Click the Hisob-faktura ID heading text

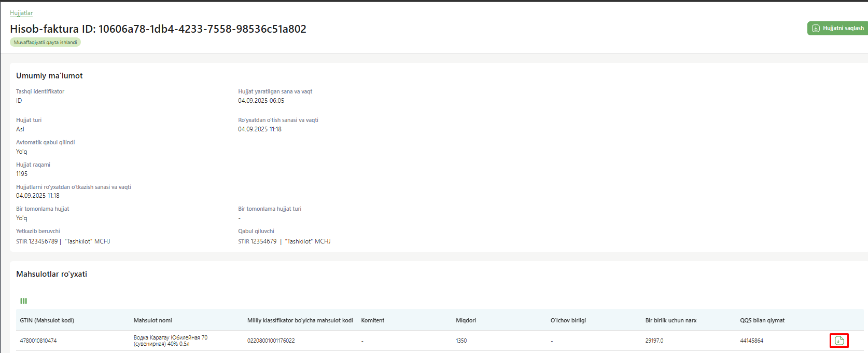[x=158, y=29]
